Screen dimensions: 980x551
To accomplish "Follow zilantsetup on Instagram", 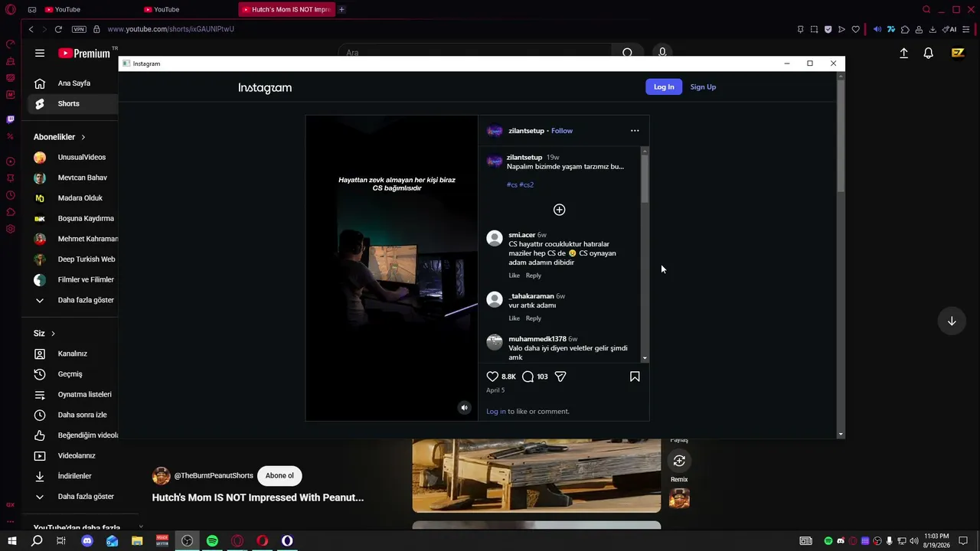I will click(562, 131).
